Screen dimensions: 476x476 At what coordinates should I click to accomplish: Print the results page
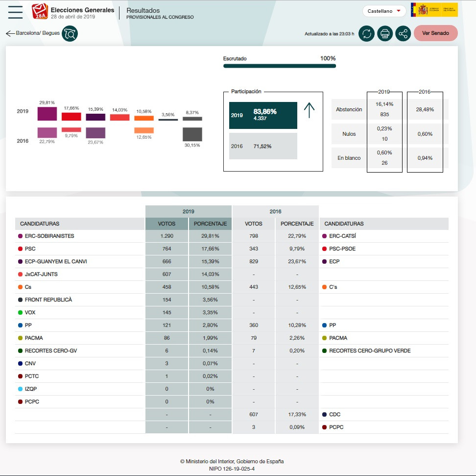[385, 33]
